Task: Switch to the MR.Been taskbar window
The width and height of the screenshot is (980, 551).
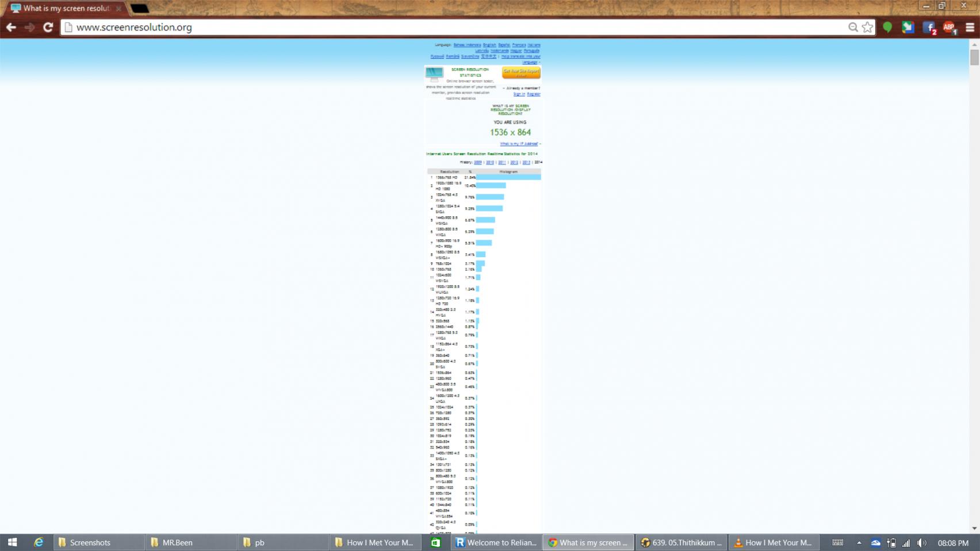Action: point(191,542)
